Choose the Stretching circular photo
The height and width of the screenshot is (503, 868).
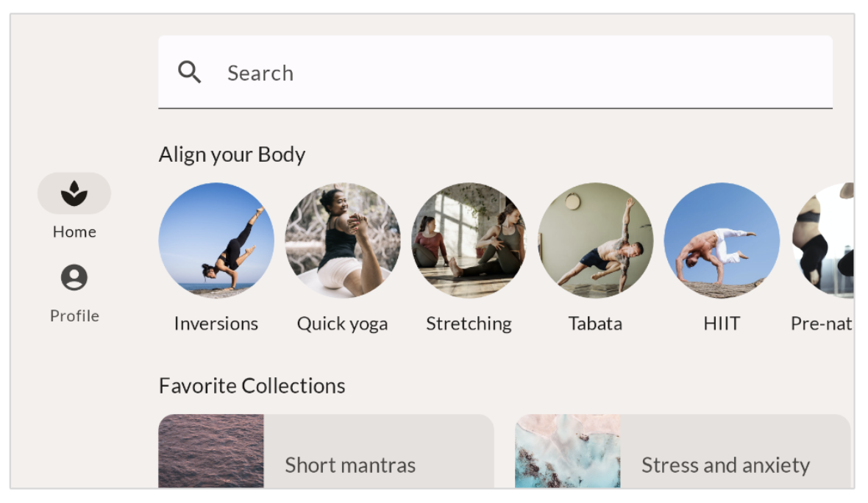coord(469,240)
